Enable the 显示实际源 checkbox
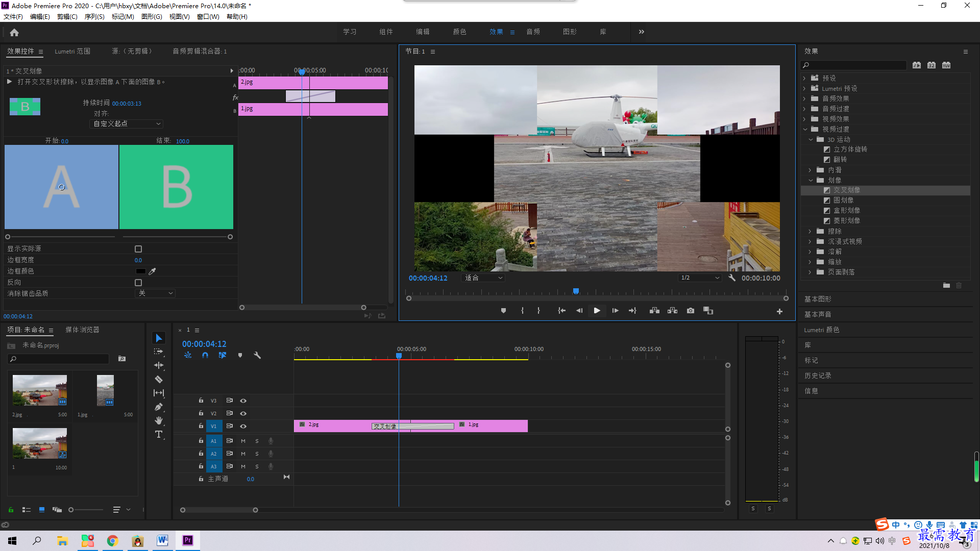 click(x=138, y=249)
